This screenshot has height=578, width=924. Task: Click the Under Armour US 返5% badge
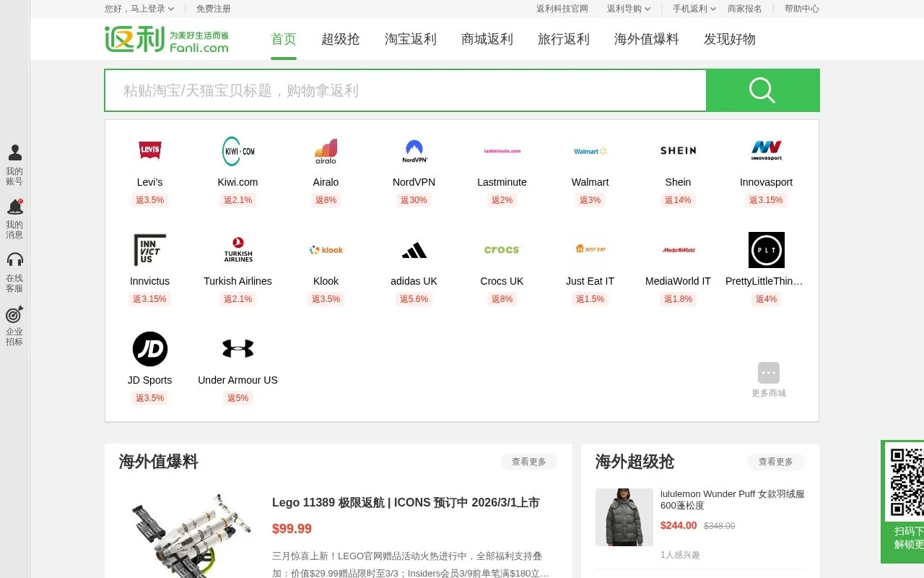click(237, 398)
